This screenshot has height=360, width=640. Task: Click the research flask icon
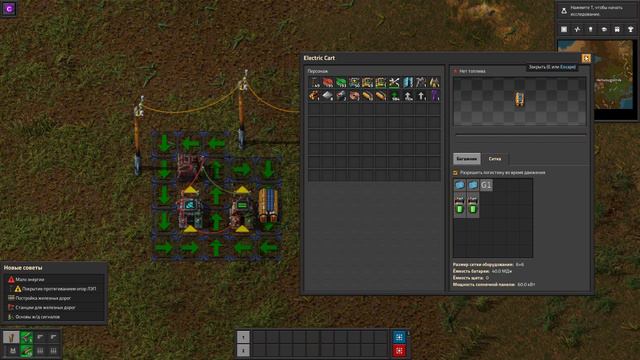[x=564, y=11]
